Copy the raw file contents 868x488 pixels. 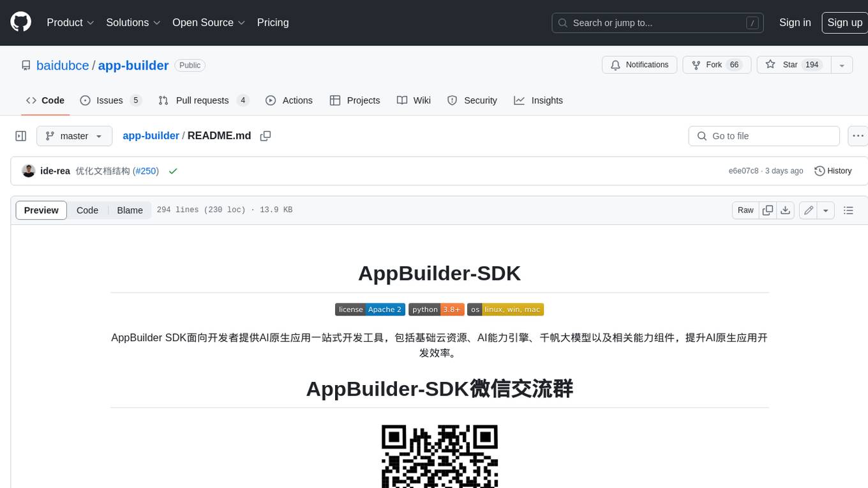pyautogui.click(x=768, y=210)
